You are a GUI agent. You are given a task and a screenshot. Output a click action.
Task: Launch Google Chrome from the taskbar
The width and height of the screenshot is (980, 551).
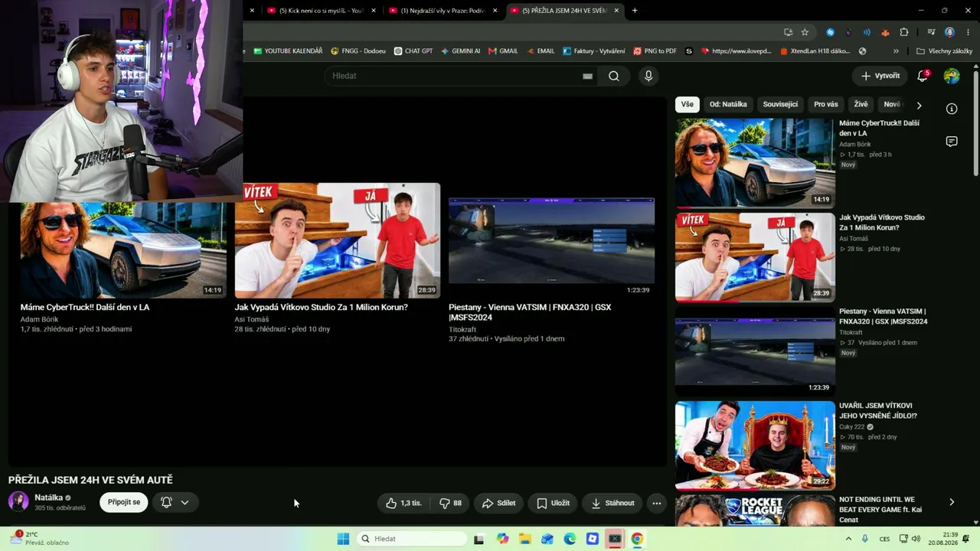(x=637, y=539)
